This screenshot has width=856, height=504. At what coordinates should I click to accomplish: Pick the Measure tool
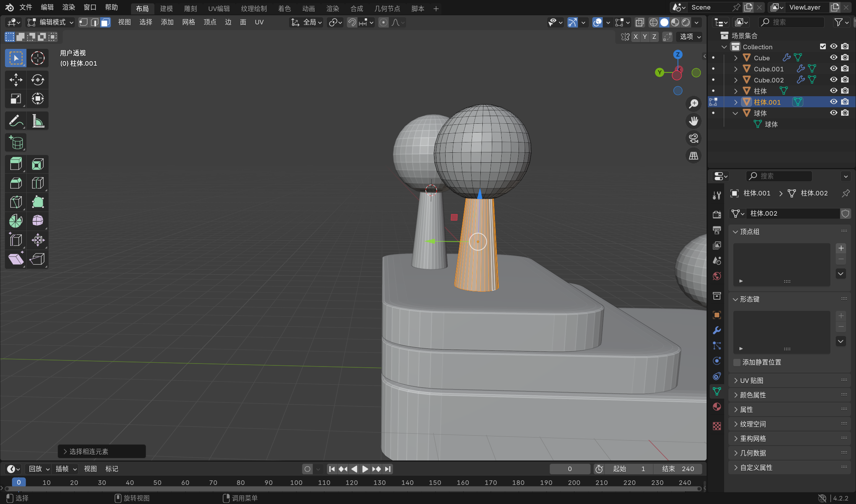[x=37, y=121]
